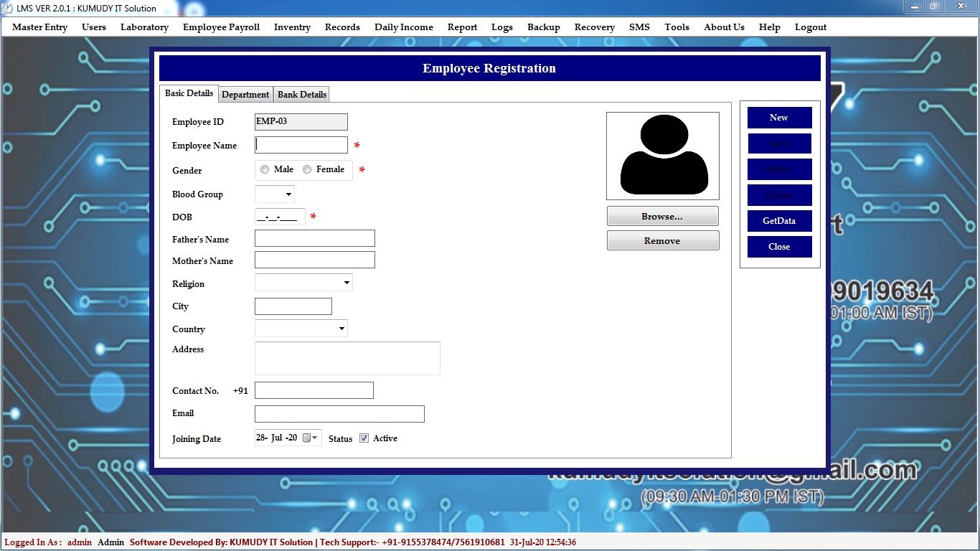Click the employee photo placeholder avatar
The height and width of the screenshot is (551, 980).
point(663,156)
